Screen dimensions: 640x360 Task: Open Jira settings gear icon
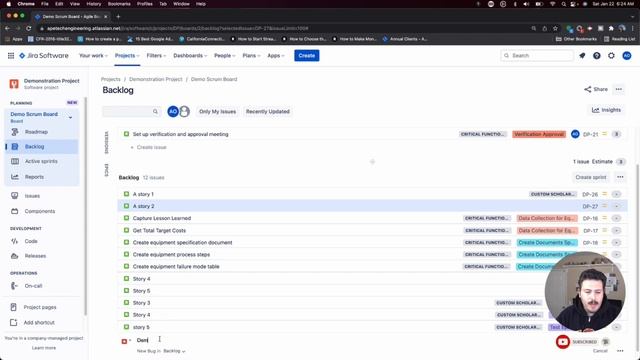click(x=611, y=56)
